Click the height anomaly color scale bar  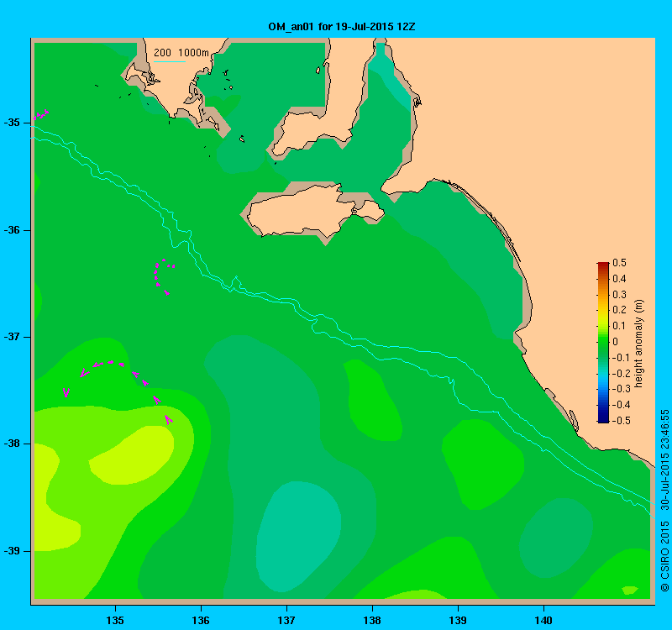pos(603,343)
